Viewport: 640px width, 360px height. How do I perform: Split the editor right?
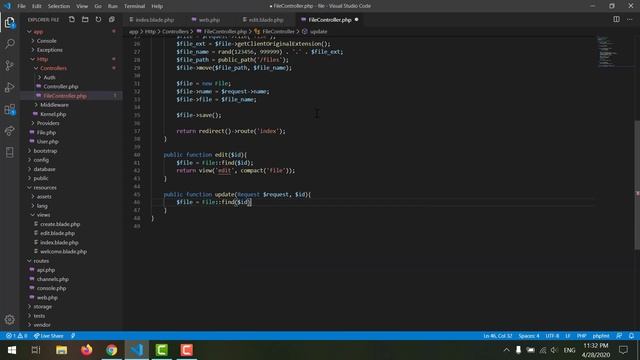click(616, 19)
